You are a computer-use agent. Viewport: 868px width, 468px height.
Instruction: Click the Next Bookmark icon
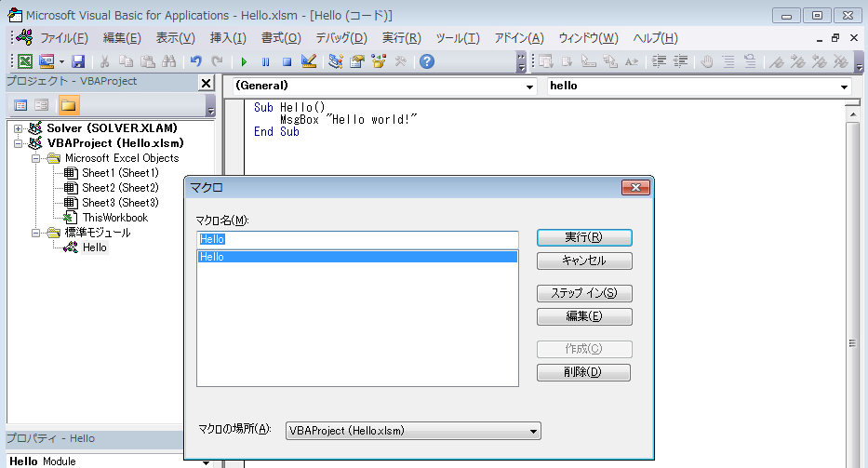(798, 61)
